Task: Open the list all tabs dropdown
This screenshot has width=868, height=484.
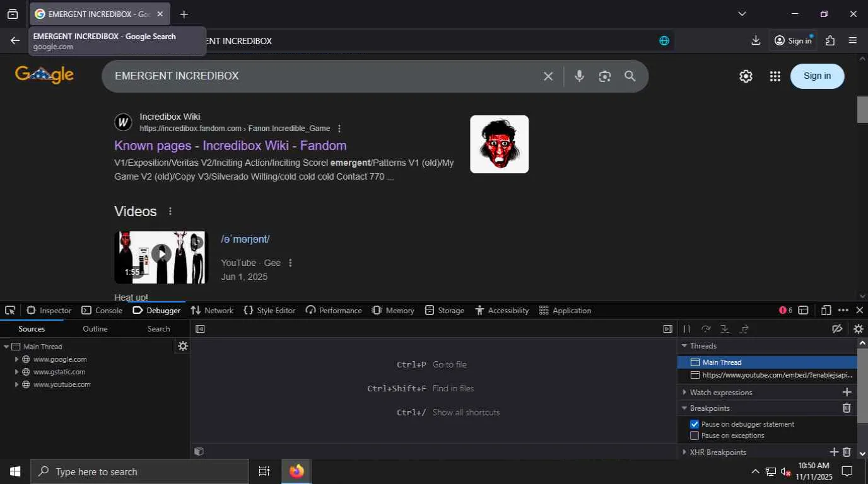Action: (742, 14)
